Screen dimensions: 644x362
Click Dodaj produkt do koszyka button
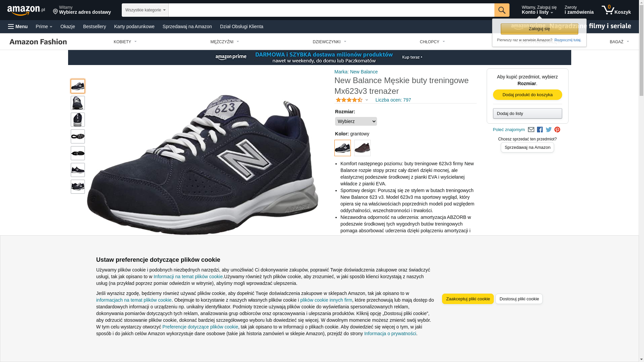coord(528,95)
